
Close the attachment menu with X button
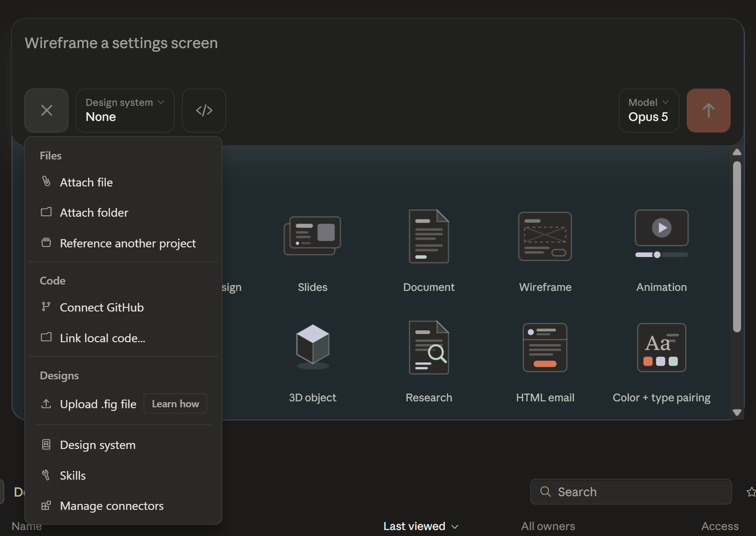coord(46,110)
